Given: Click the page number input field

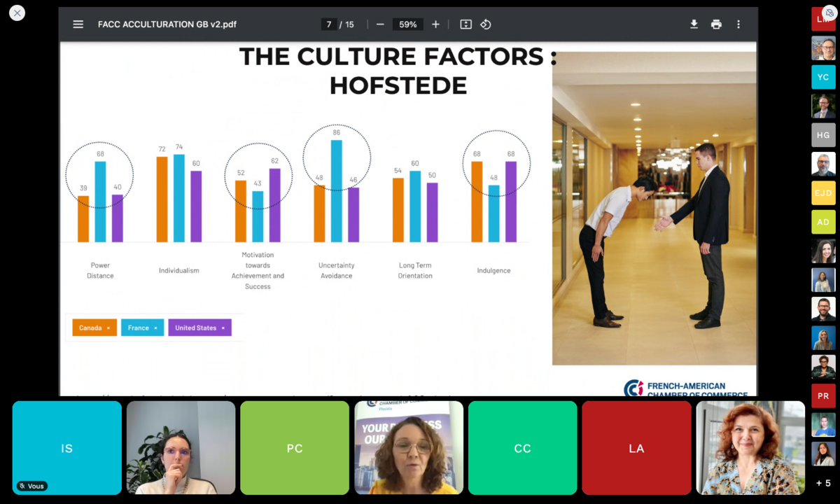Looking at the screenshot, I should click(329, 24).
